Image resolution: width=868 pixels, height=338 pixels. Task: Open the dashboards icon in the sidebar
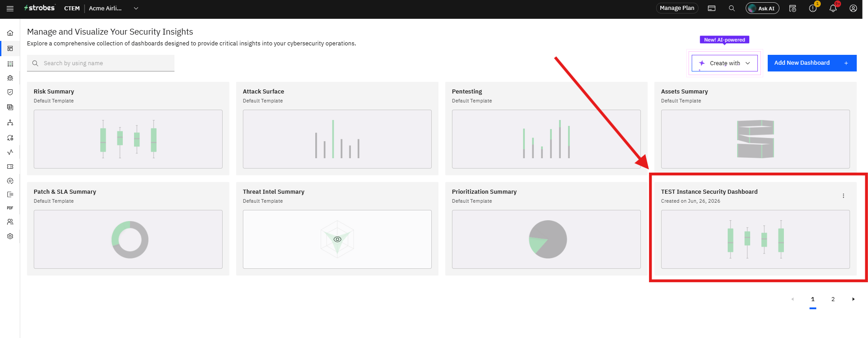pyautogui.click(x=10, y=49)
